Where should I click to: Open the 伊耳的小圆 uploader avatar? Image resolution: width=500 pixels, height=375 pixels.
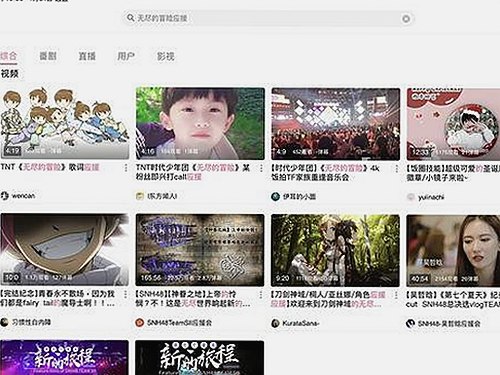coord(275,196)
